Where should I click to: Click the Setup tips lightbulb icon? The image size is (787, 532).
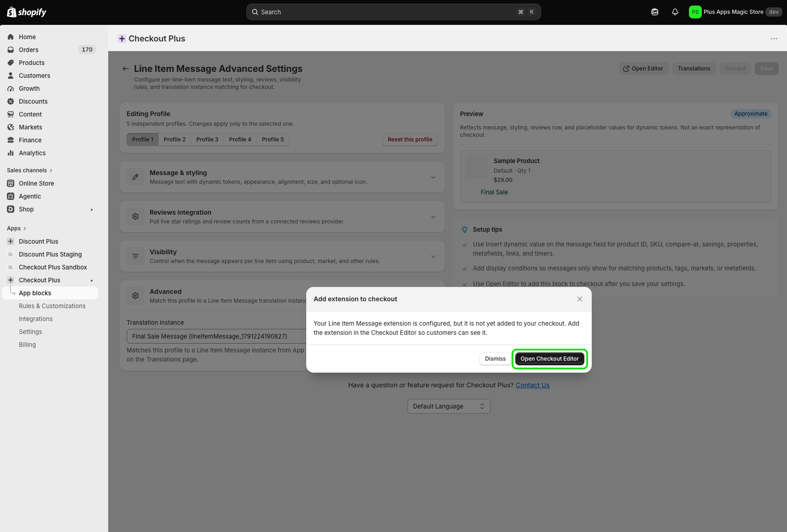pos(465,229)
